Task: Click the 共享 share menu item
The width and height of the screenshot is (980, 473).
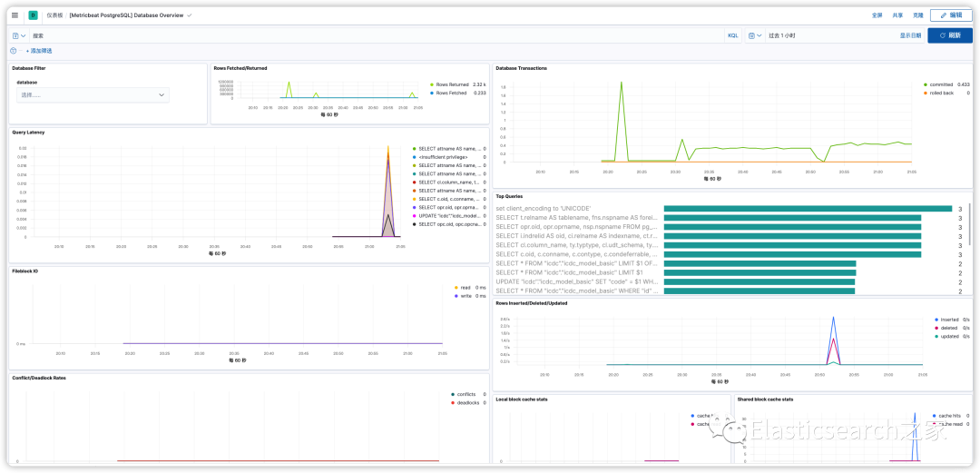Action: point(897,15)
